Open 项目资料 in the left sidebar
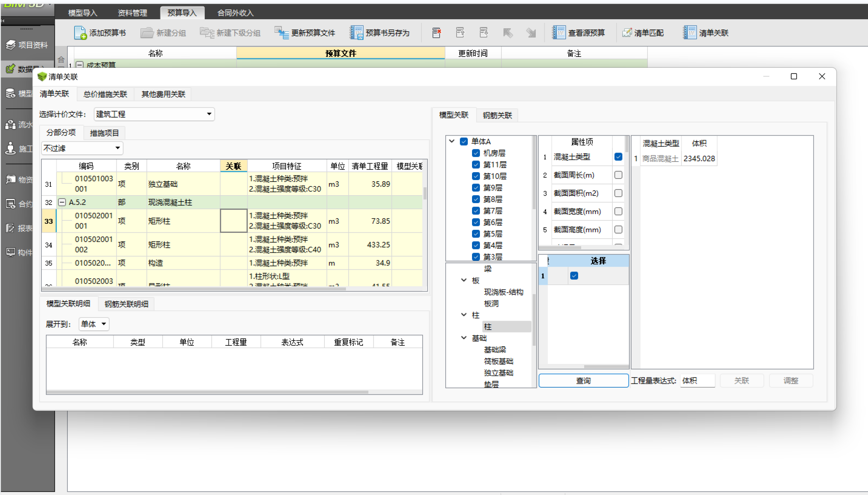This screenshot has width=868, height=495. pyautogui.click(x=27, y=45)
